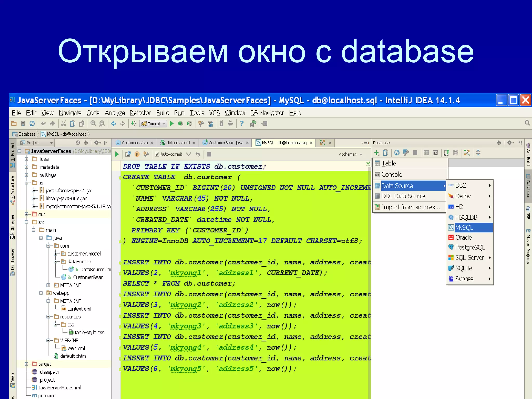Viewport: 532px width, 399px height.
Task: Open the Maven Projects side tool window
Action: pyautogui.click(x=528, y=246)
